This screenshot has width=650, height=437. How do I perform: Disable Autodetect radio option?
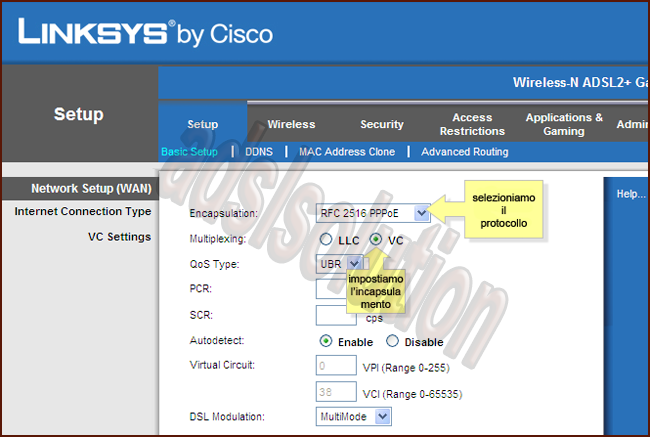point(393,341)
